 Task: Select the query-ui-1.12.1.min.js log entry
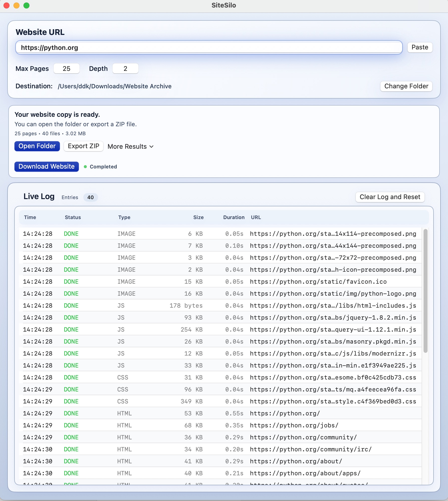coord(220,330)
